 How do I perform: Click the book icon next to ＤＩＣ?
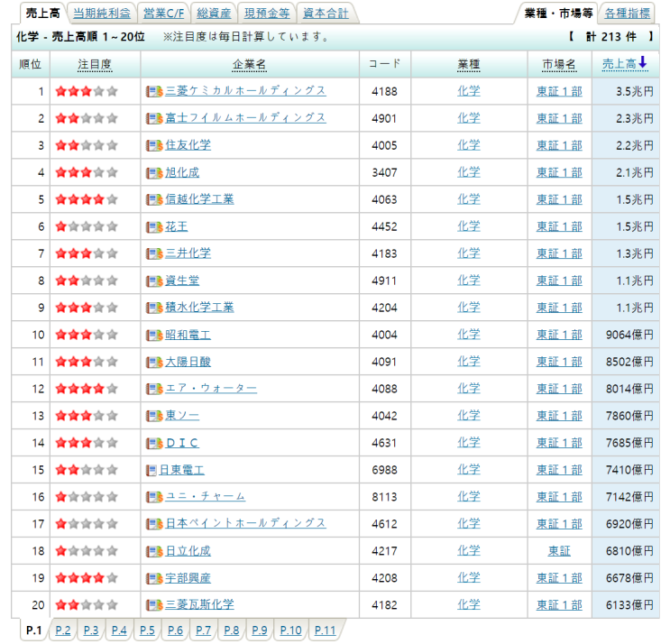[x=154, y=443]
